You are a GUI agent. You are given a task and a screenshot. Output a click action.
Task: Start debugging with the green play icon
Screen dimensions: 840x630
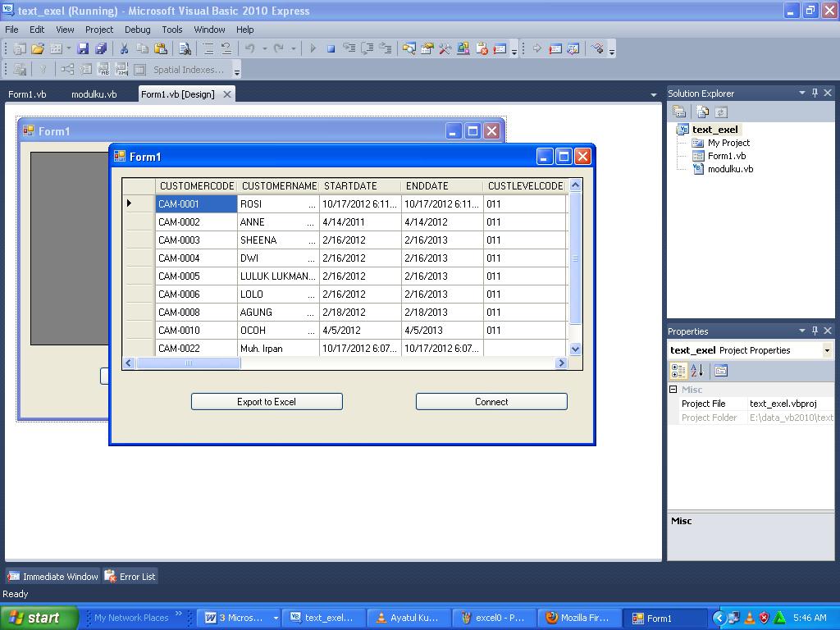coord(313,48)
